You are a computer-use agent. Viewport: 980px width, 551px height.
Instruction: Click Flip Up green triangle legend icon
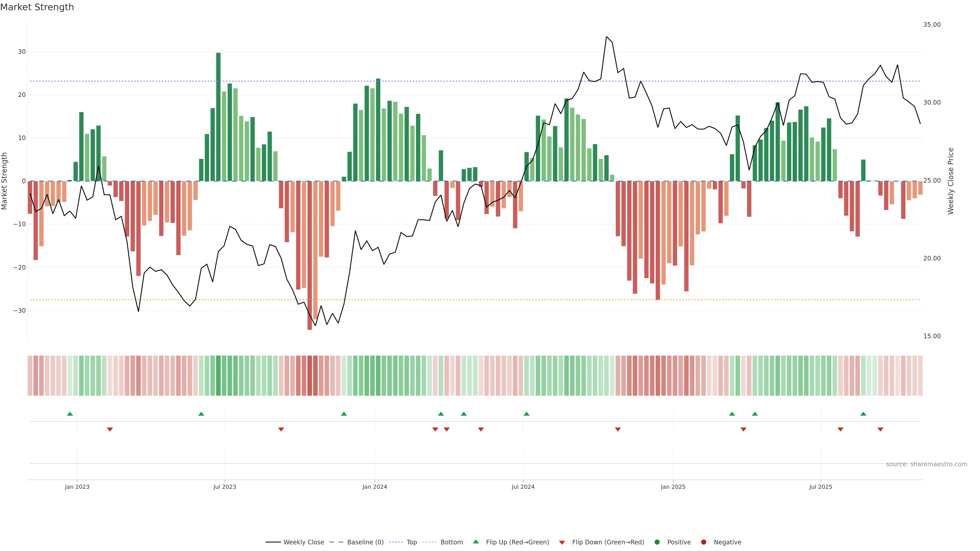(x=475, y=542)
